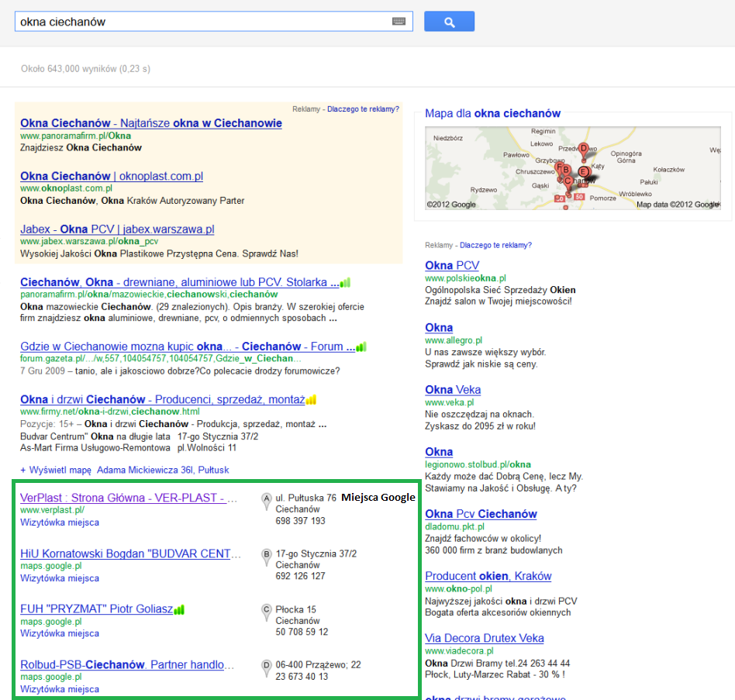Open Via Decora Drutex Veka ad
This screenshot has width=735, height=700.
tap(485, 638)
